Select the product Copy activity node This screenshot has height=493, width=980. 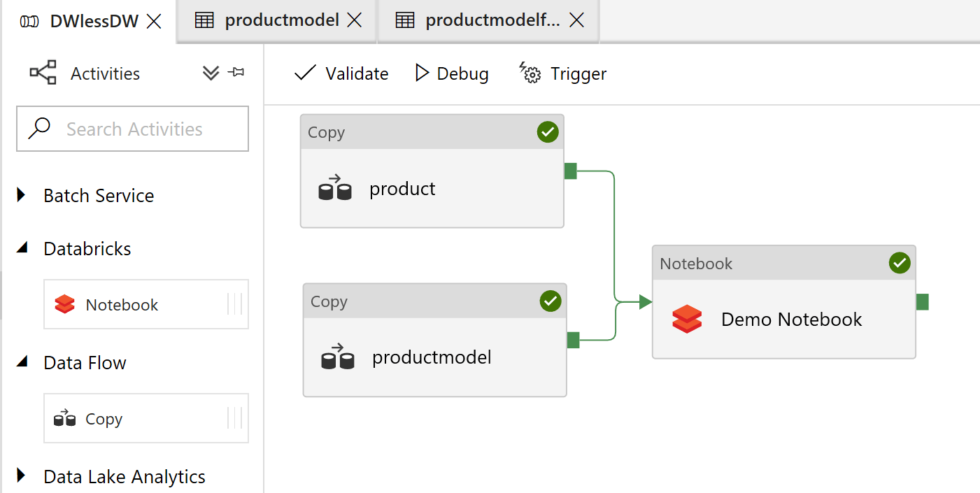coord(432,171)
